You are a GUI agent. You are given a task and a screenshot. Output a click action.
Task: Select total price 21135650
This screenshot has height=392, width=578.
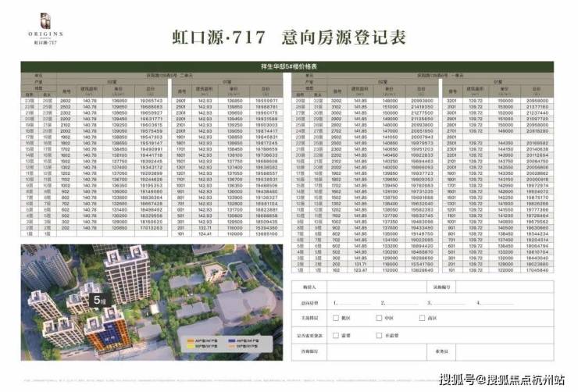tap(422, 119)
